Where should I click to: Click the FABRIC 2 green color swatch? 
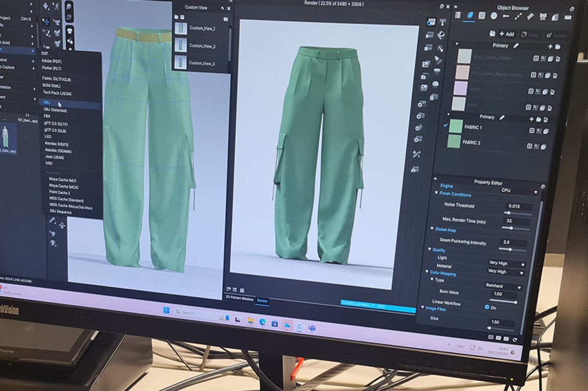pos(454,141)
